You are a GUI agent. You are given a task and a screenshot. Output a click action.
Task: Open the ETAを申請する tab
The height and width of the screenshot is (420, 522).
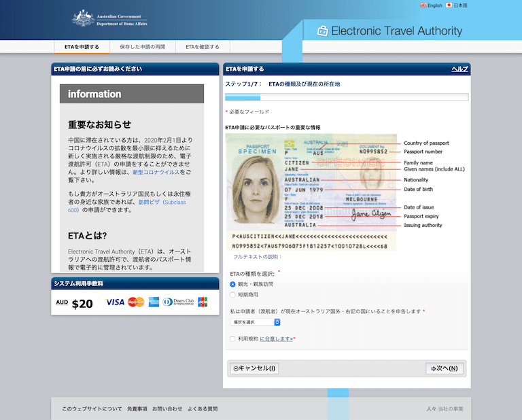pyautogui.click(x=82, y=47)
